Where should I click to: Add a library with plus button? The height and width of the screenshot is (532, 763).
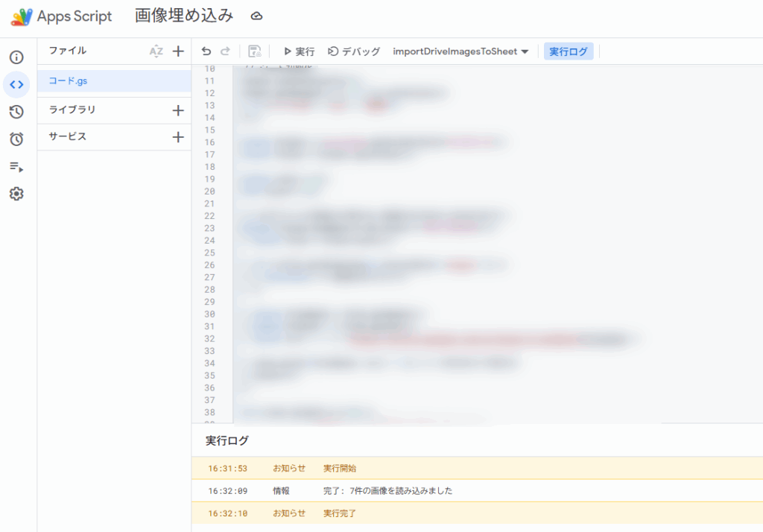[x=178, y=110]
